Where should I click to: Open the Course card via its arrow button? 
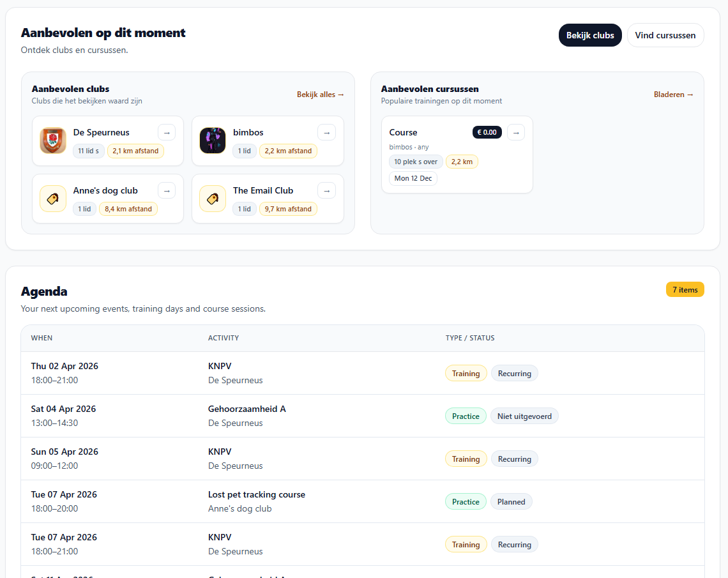pyautogui.click(x=516, y=132)
